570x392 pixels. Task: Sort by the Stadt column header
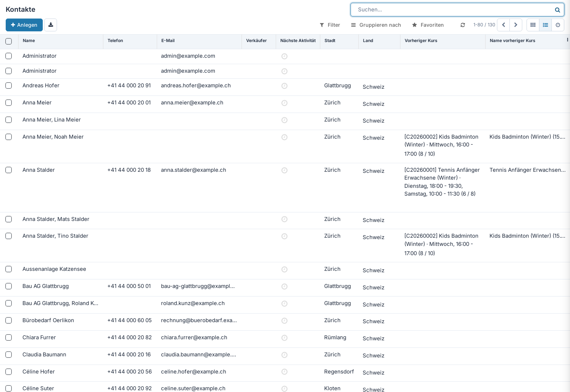coord(339,41)
